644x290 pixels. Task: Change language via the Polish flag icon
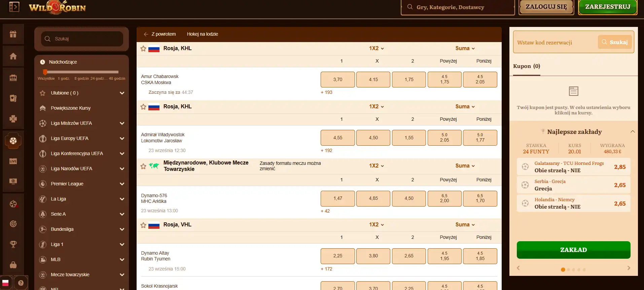(5, 283)
